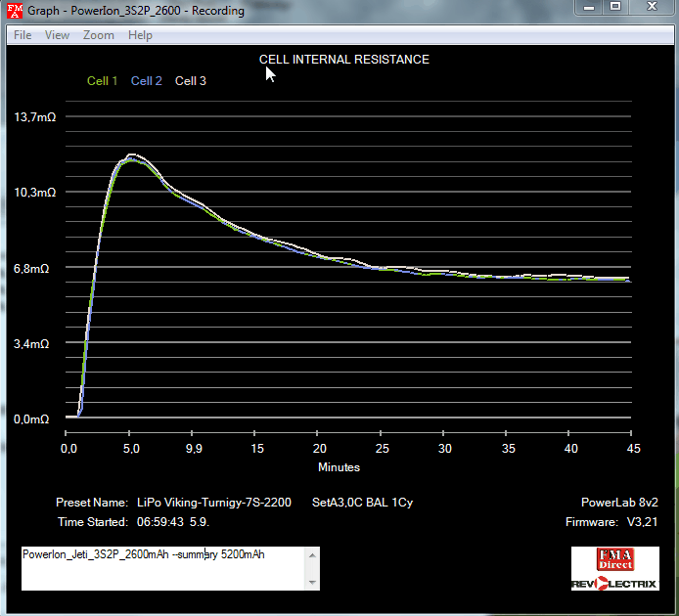Toggle the Cell 3 legend label
Screen dimensions: 679x616
[x=190, y=81]
